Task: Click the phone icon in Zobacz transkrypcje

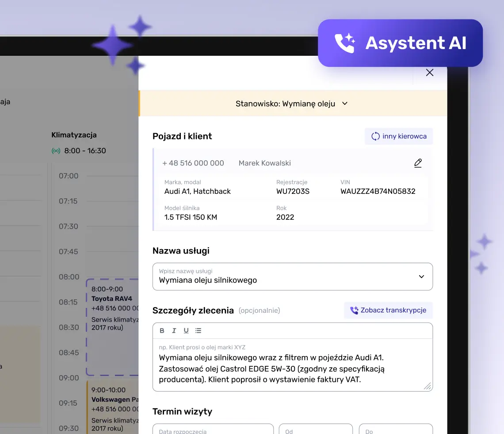Action: 354,310
